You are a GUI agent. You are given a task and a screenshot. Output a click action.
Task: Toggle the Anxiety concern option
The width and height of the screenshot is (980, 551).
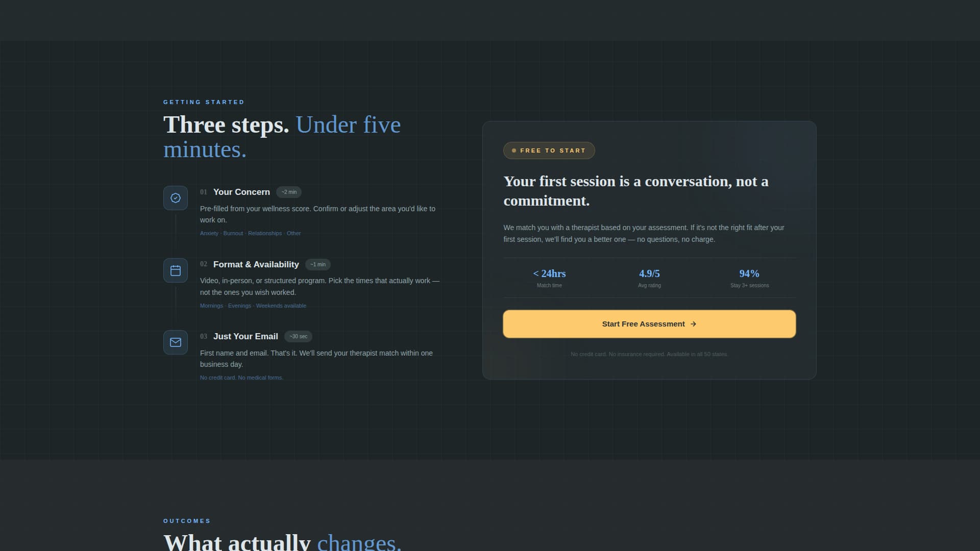tap(209, 233)
